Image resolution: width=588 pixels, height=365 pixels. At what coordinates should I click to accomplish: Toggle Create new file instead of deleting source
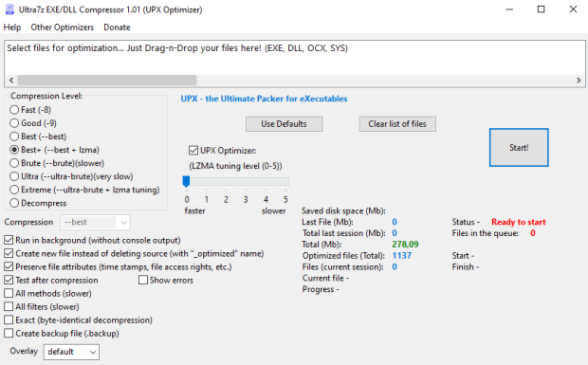(134, 254)
